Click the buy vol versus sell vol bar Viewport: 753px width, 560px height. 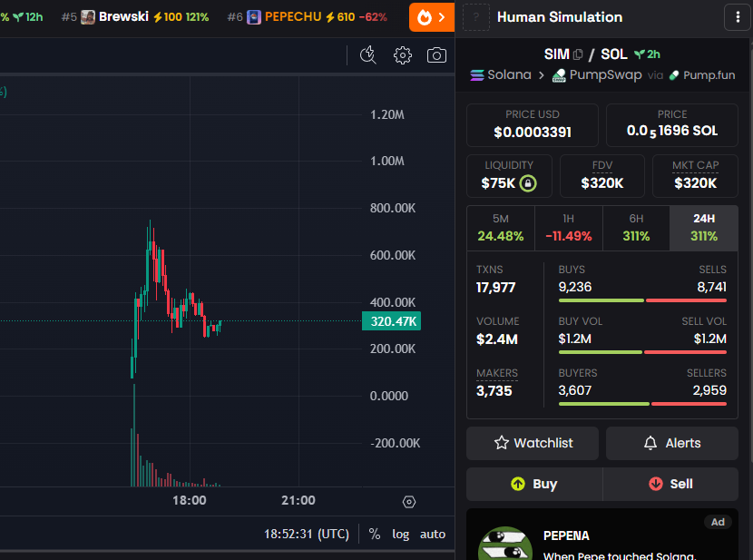coord(642,352)
